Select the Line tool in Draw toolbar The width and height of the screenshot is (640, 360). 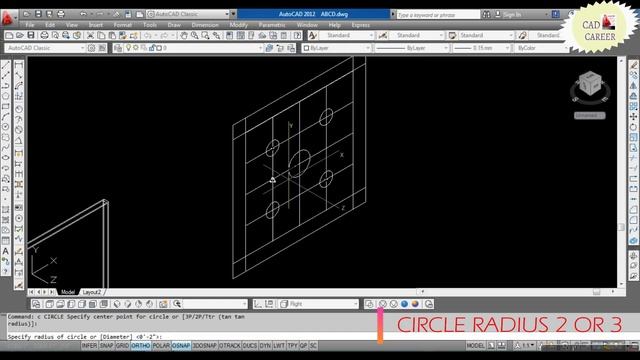[x=6, y=65]
